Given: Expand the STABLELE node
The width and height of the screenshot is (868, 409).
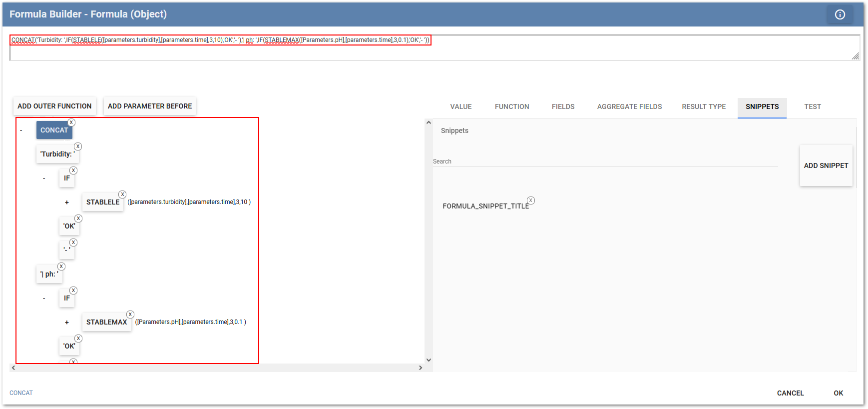Looking at the screenshot, I should click(x=67, y=202).
